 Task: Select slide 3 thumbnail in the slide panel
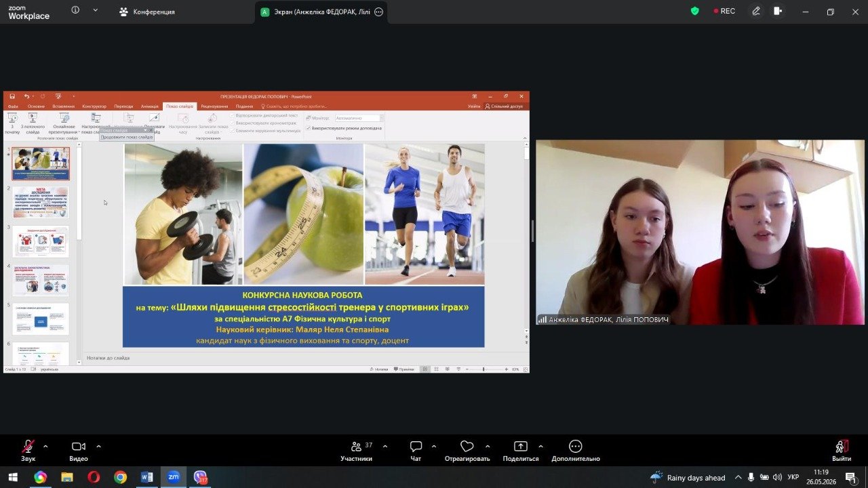[x=41, y=241]
